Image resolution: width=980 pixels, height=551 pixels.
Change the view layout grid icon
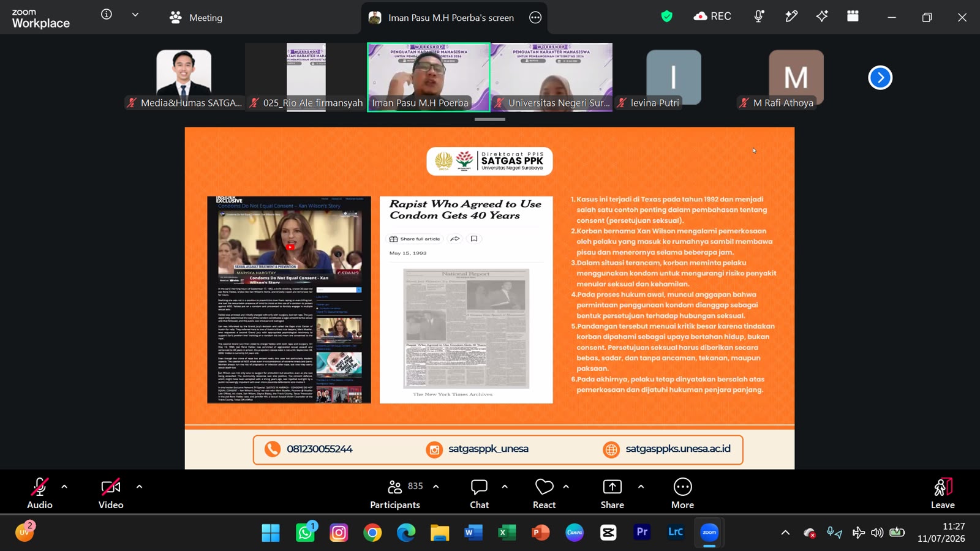pyautogui.click(x=853, y=17)
